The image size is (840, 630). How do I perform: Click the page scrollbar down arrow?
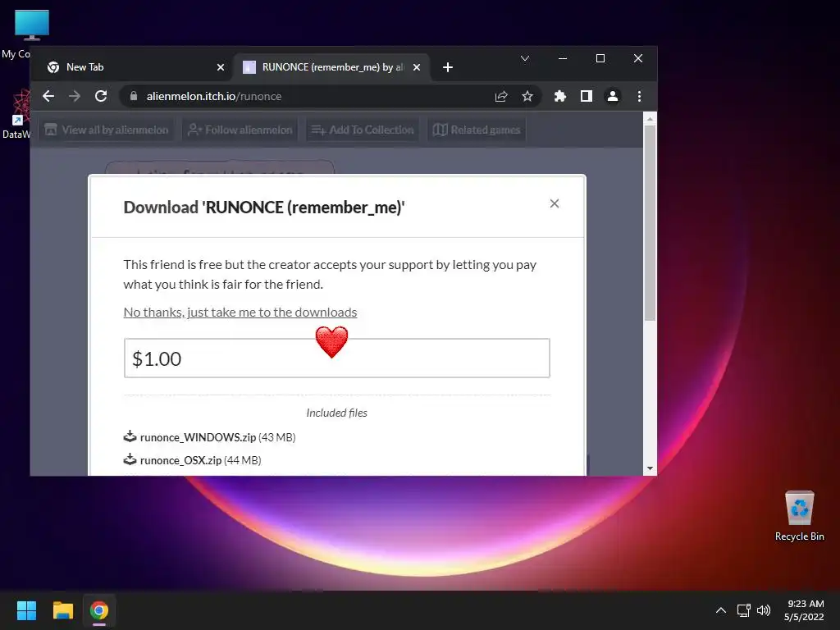pyautogui.click(x=650, y=468)
